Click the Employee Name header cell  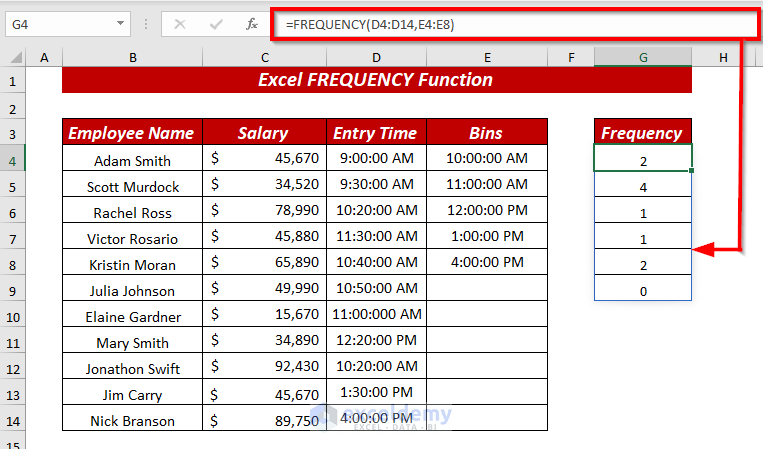pyautogui.click(x=132, y=133)
